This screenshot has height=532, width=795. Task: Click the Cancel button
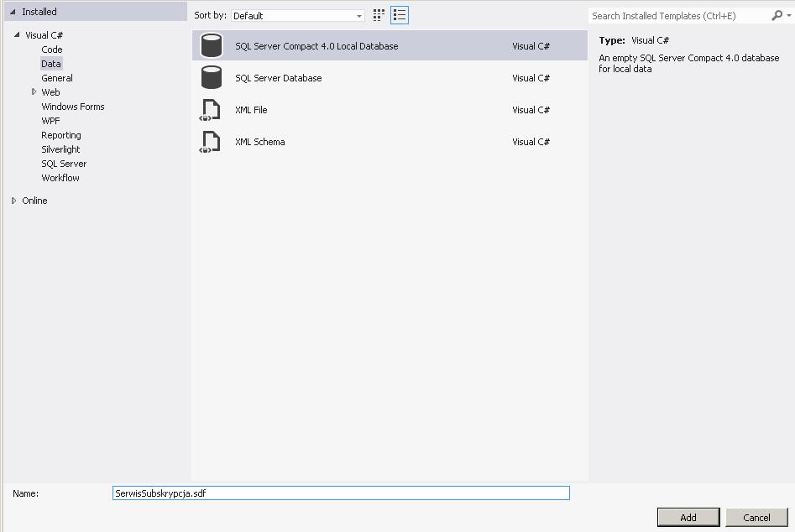756,517
